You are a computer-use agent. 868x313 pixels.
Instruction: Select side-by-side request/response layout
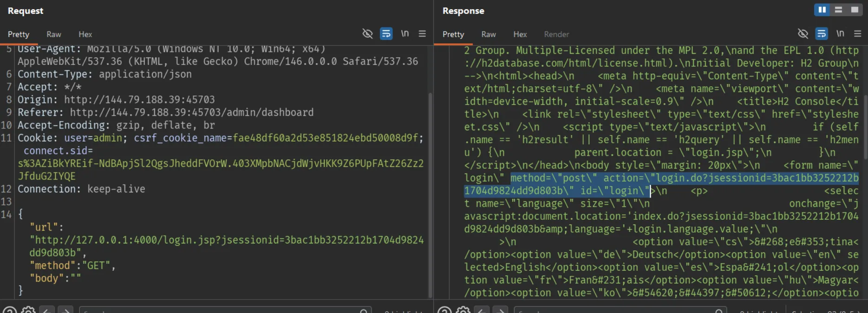(822, 10)
